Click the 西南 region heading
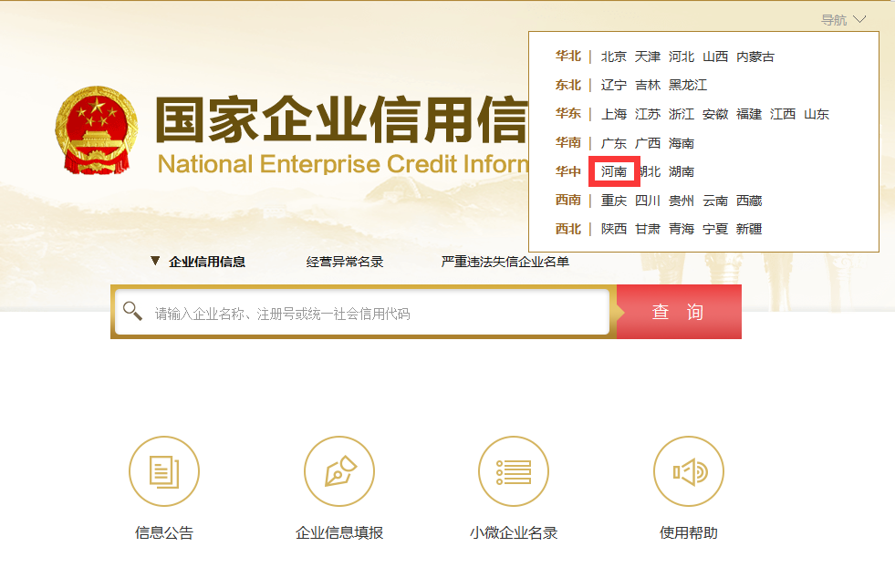The width and height of the screenshot is (895, 588). click(x=568, y=200)
